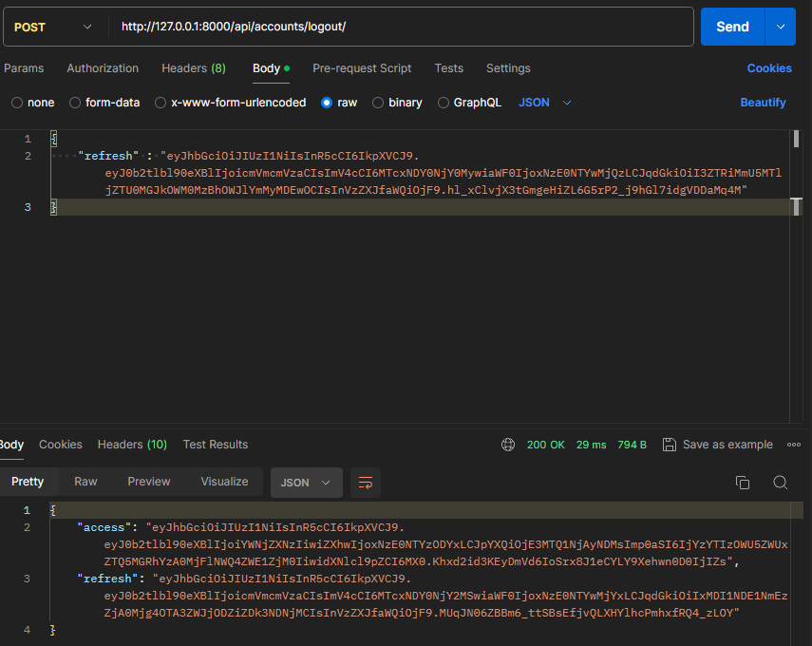Screen dimensions: 812x646
Task: Open the POST HTTP method dropdown
Action: pos(53,27)
